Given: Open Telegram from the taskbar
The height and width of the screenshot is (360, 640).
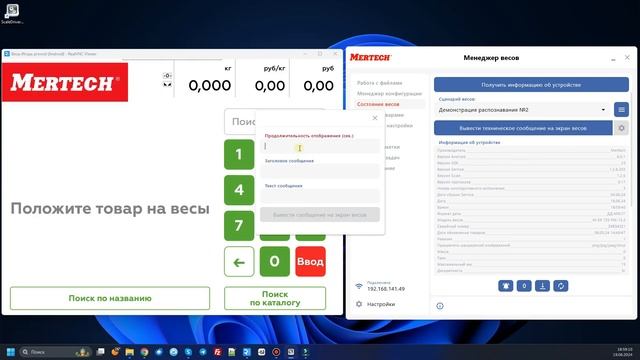Looking at the screenshot, I should click(203, 352).
